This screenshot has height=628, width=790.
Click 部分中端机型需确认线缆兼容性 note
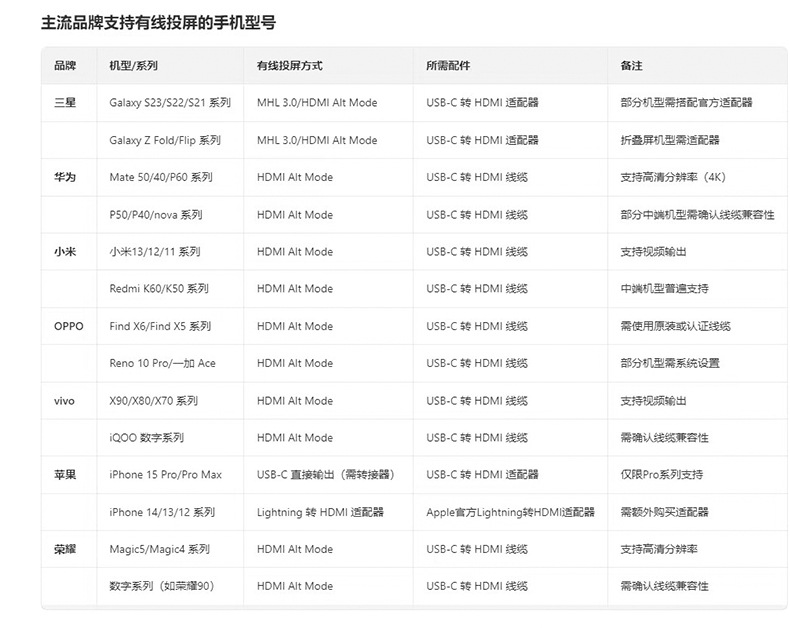point(697,215)
